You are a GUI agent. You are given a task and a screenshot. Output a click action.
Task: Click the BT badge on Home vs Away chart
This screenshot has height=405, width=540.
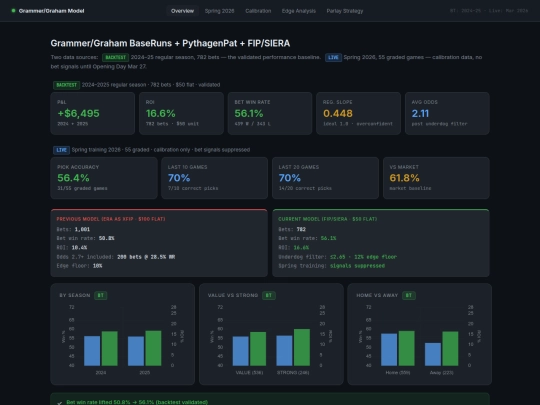(409, 295)
